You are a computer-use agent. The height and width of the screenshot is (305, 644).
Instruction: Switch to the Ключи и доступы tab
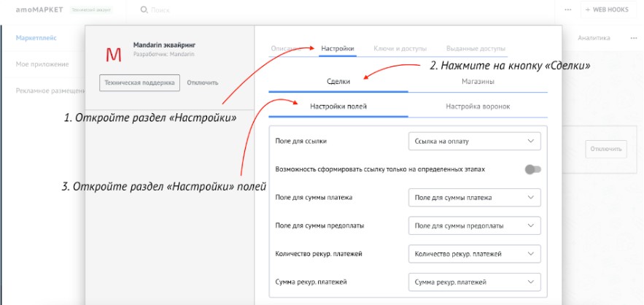[x=400, y=48]
